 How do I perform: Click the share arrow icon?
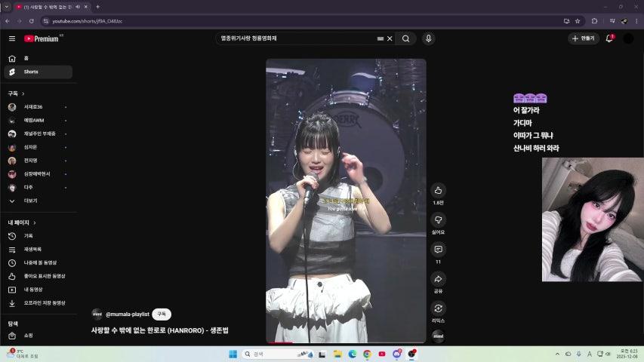pyautogui.click(x=438, y=279)
